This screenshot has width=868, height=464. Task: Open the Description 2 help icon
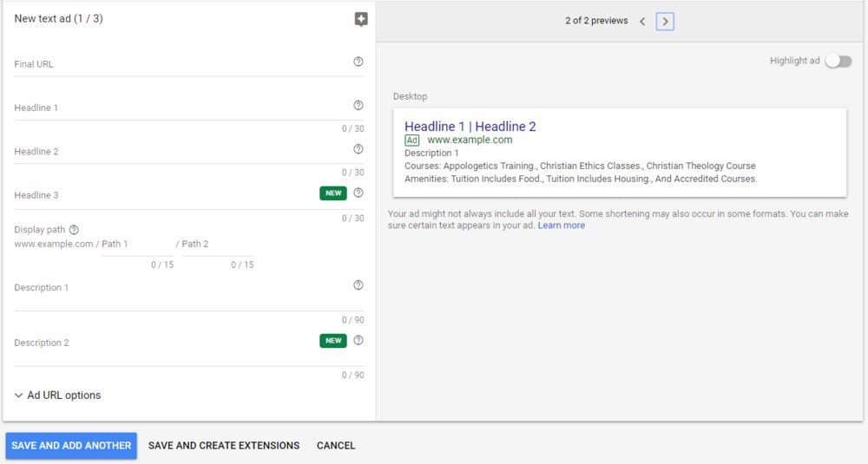(358, 340)
